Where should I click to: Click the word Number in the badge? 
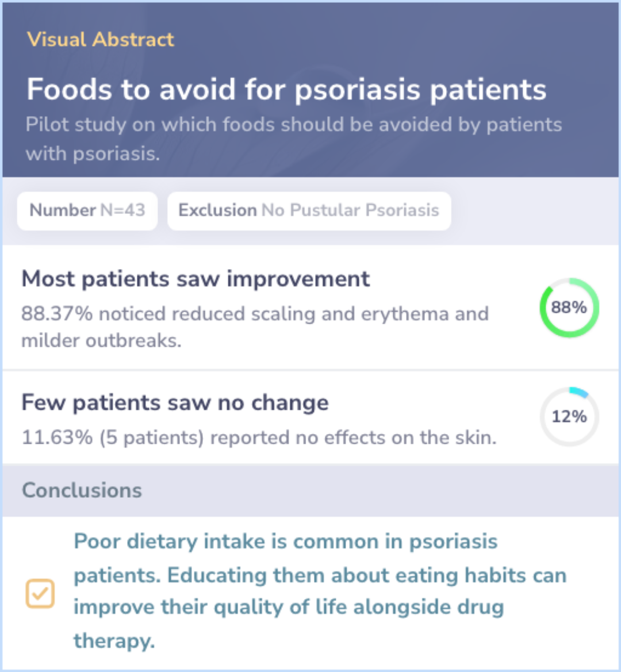63,210
